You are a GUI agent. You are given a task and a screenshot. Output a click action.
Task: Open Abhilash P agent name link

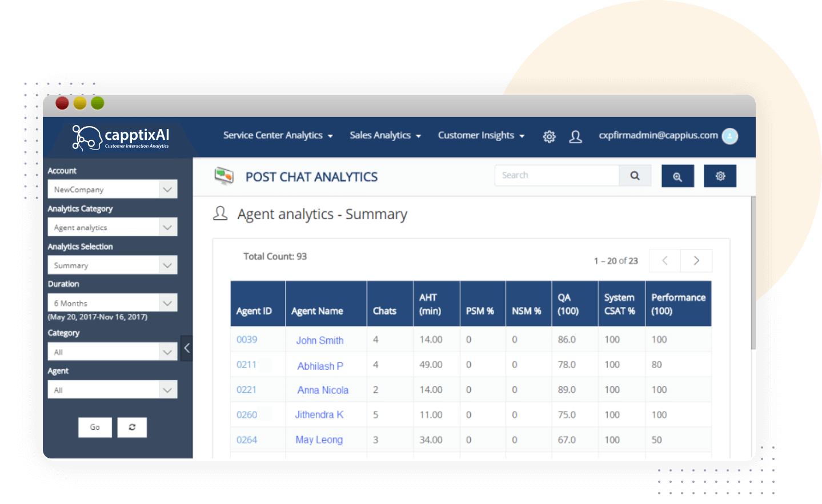pos(320,366)
